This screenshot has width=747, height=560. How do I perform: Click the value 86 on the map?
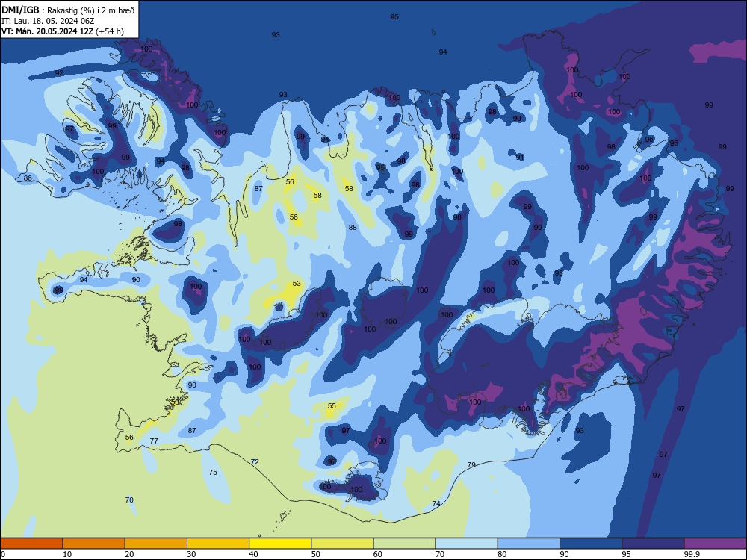(x=28, y=178)
